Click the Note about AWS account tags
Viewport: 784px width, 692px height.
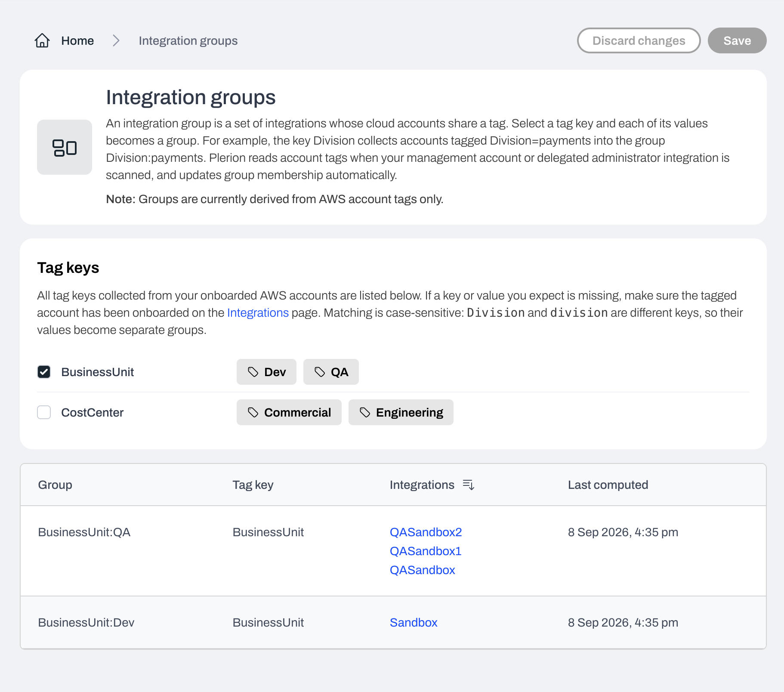point(275,199)
